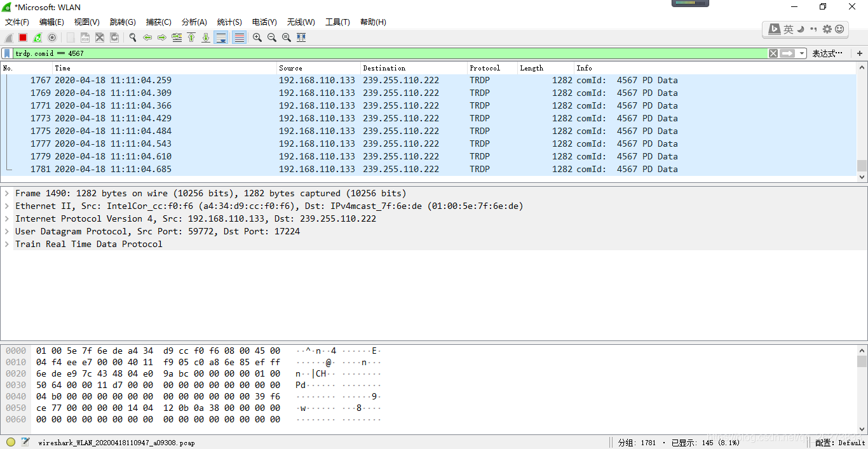Click the find packet magnifier icon
Image resolution: width=868 pixels, height=449 pixels.
pyautogui.click(x=132, y=37)
